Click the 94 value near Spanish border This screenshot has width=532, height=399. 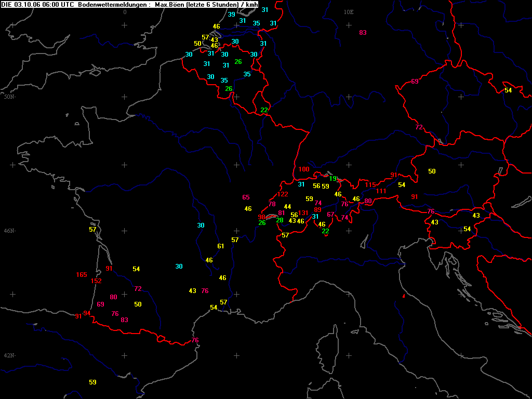tap(87, 313)
